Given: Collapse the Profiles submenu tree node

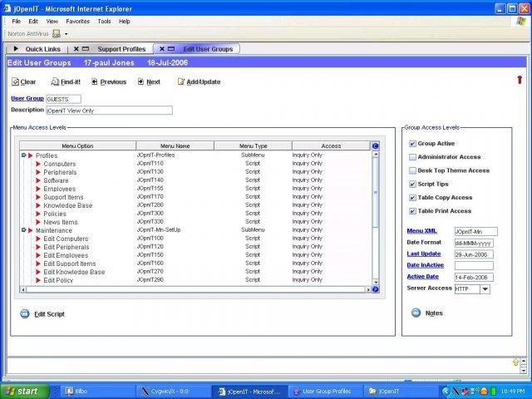Looking at the screenshot, I should [23, 155].
